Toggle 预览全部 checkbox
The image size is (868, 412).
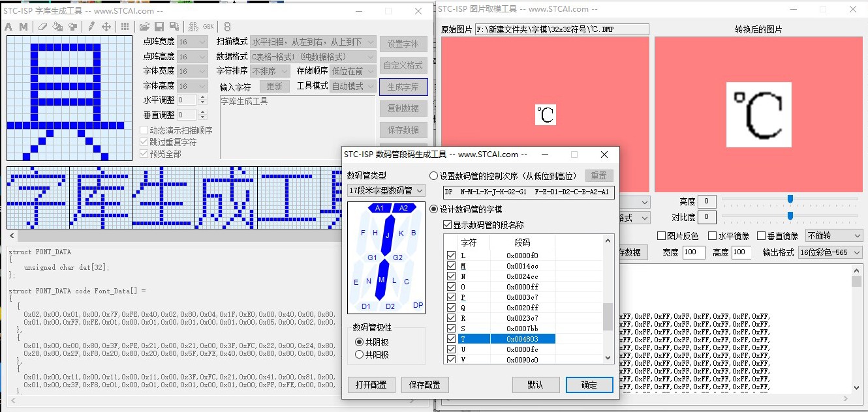click(144, 154)
